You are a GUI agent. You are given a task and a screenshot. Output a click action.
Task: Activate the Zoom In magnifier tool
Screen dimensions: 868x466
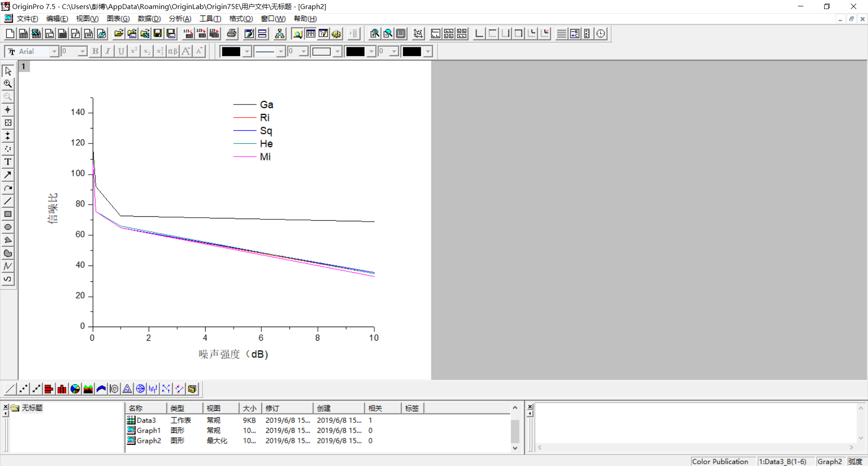point(8,84)
